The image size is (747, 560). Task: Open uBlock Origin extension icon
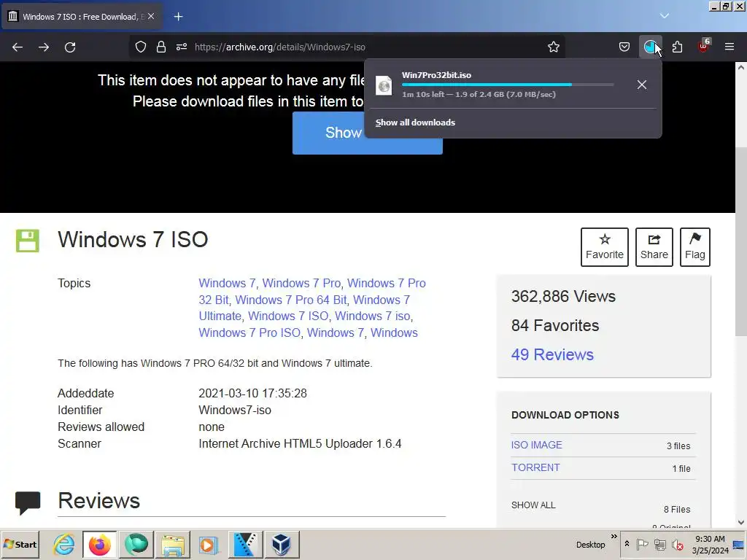point(703,46)
